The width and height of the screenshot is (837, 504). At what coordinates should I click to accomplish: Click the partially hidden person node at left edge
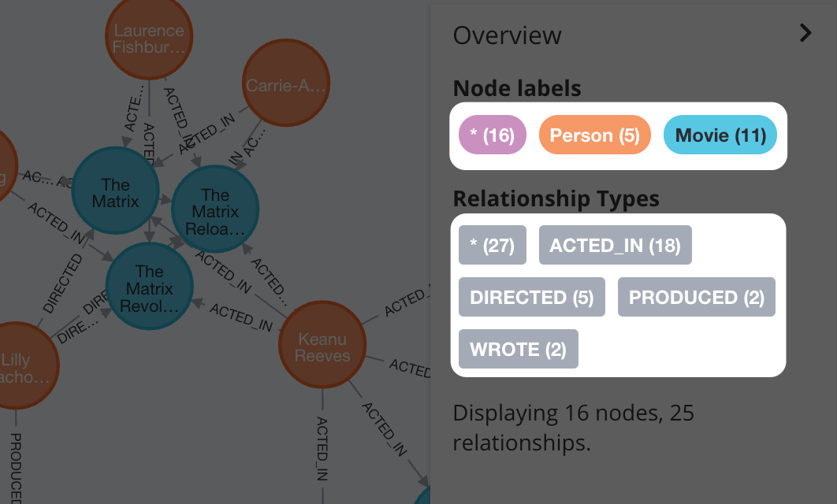point(6,166)
